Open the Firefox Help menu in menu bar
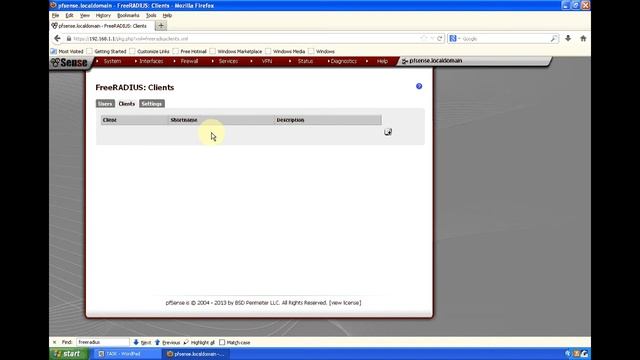Screen dimensions: 640x360 point(167,15)
